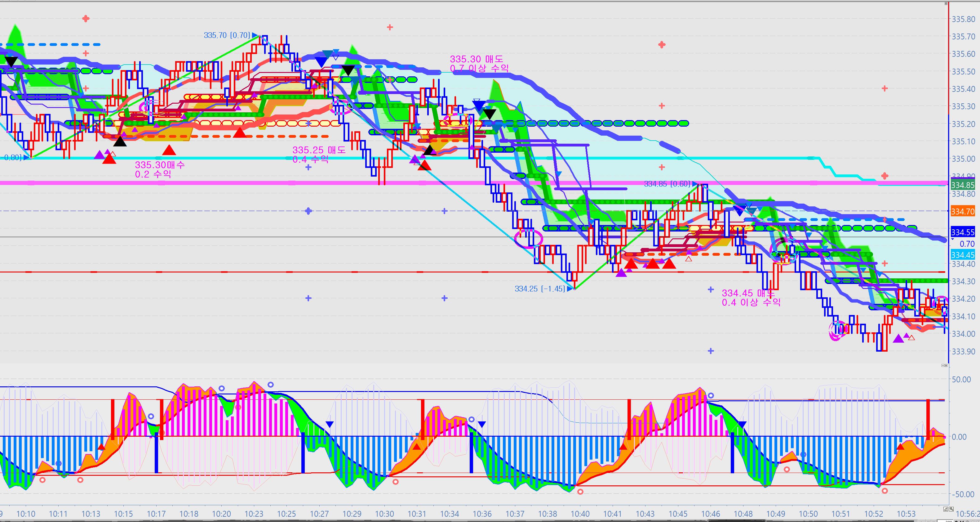Click the 10:56 clock readout at bottom right
The height and width of the screenshot is (522, 980).
point(968,514)
